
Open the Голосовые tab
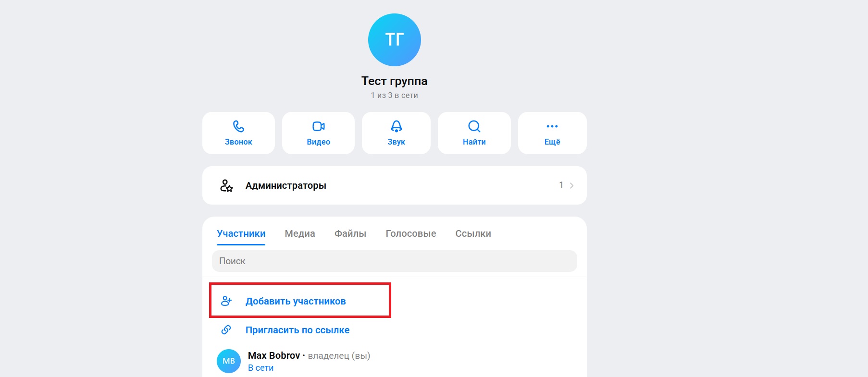[411, 233]
